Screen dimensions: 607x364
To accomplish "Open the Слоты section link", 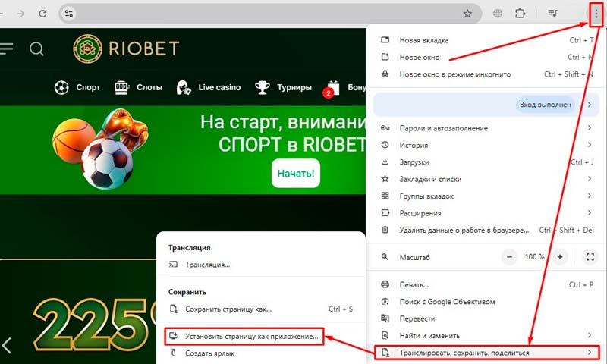I will click(149, 87).
